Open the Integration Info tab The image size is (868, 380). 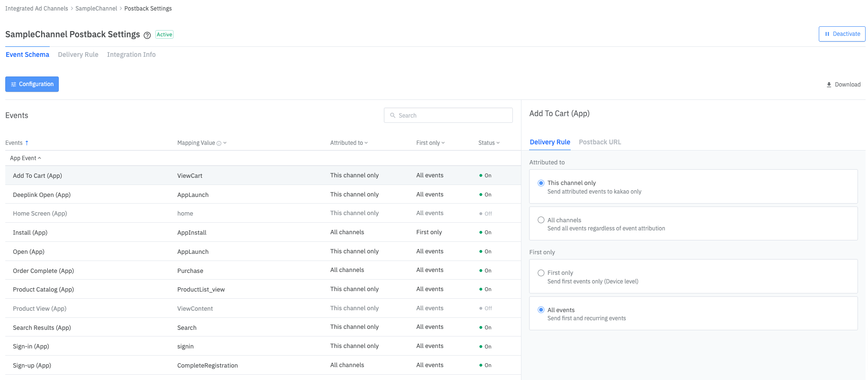pos(131,54)
